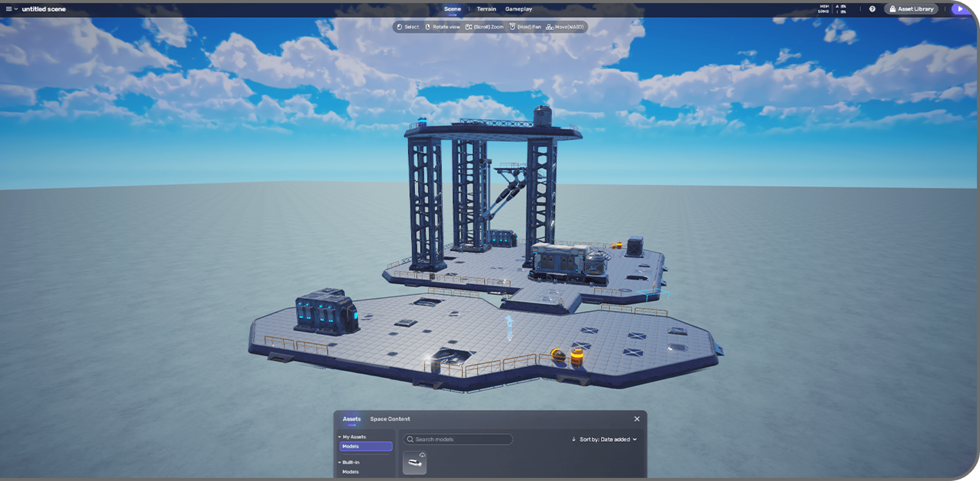Open the Asset Library
Image resolution: width=980 pixels, height=481 pixels.
tap(911, 9)
